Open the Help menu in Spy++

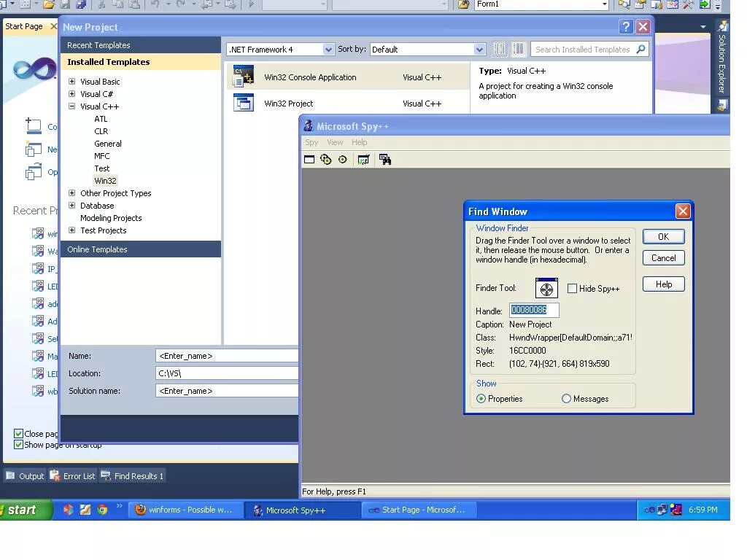click(x=359, y=142)
